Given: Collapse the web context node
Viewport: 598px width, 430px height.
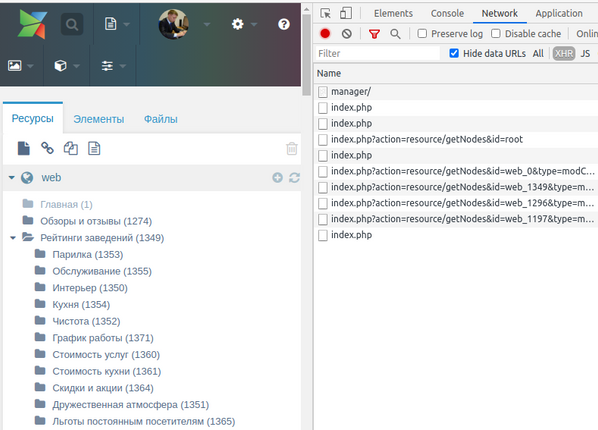Looking at the screenshot, I should pyautogui.click(x=12, y=177).
